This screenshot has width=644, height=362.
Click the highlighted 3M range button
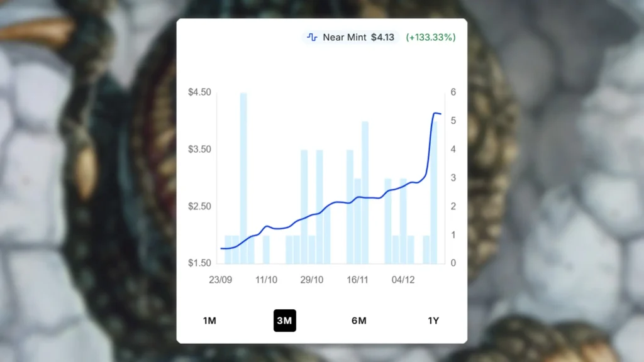pos(284,321)
